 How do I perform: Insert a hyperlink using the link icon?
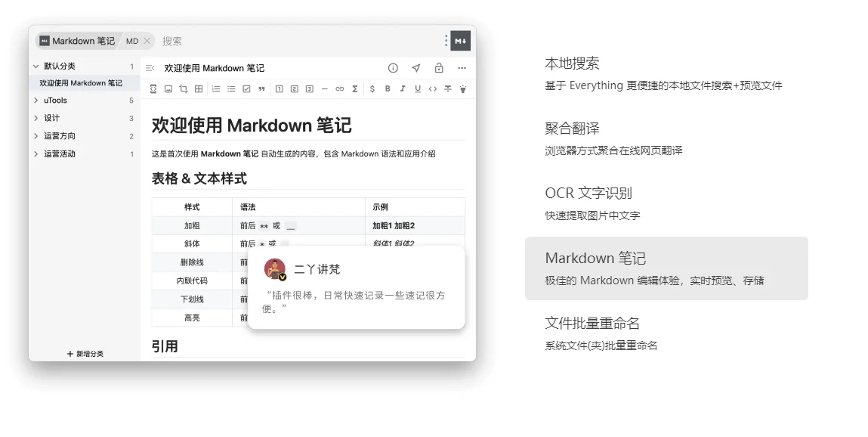pyautogui.click(x=340, y=88)
